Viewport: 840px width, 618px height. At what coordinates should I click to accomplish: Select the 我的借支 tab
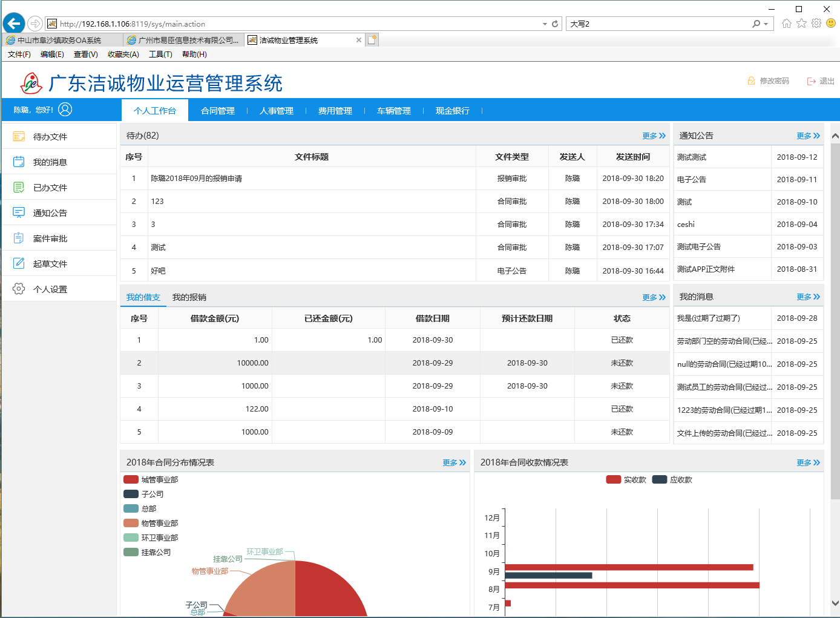click(143, 297)
